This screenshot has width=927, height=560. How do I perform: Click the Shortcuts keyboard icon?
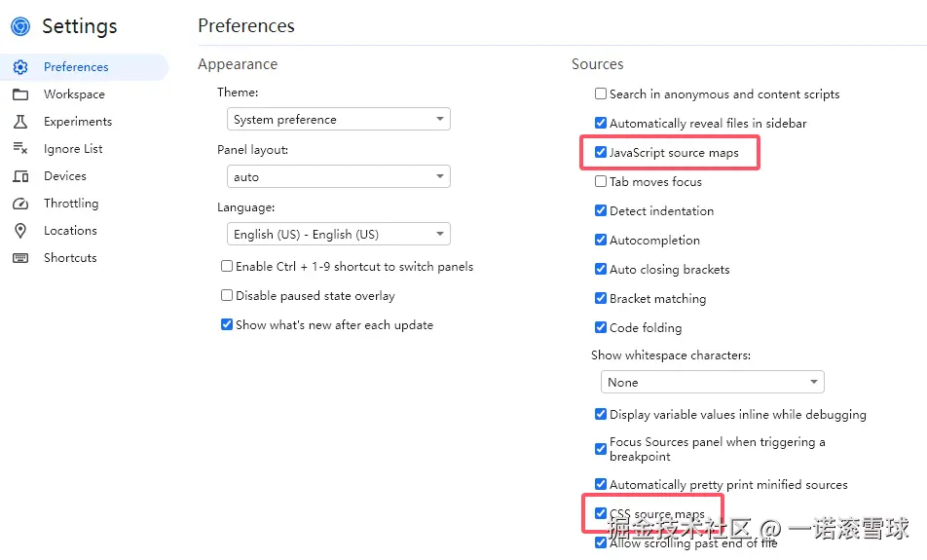(x=20, y=258)
